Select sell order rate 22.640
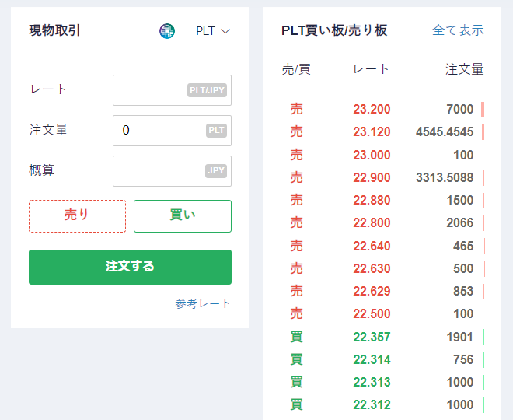The width and height of the screenshot is (513, 420). (x=372, y=246)
